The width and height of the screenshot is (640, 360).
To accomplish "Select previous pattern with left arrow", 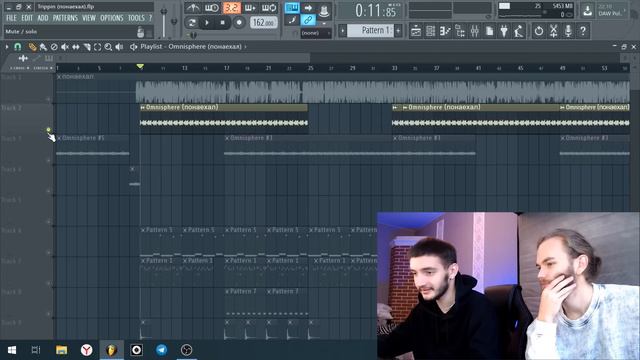I will coord(342,31).
